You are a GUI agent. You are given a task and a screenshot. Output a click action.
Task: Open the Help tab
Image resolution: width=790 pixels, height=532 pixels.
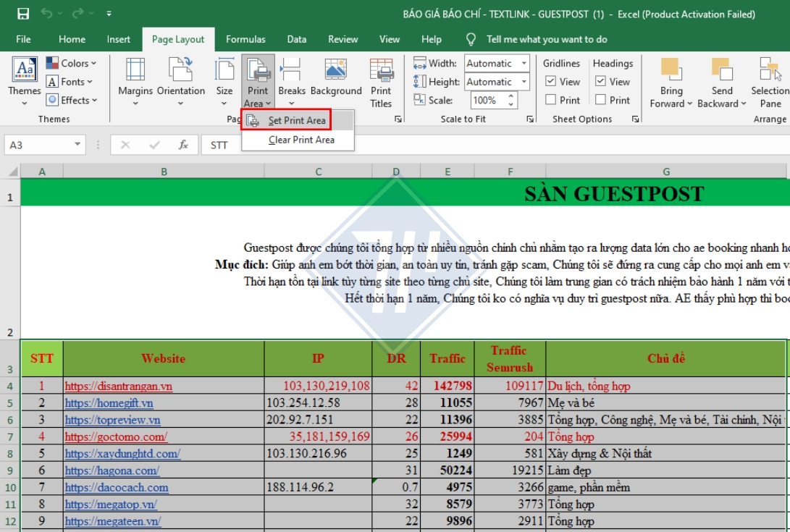click(432, 39)
